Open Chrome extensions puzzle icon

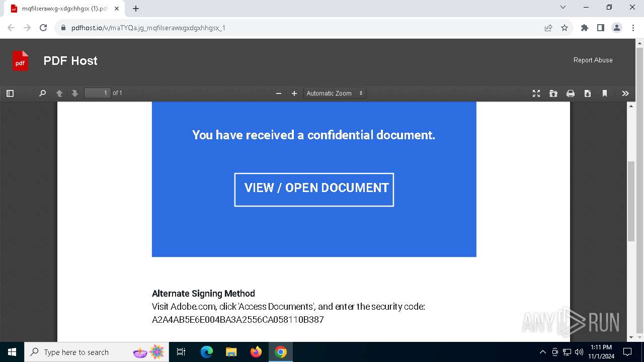pyautogui.click(x=585, y=28)
